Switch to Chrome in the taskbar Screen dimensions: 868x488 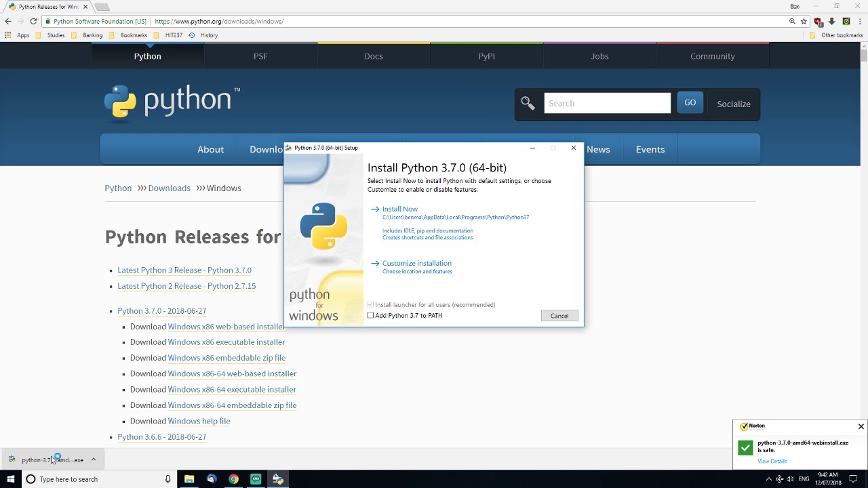(233, 479)
